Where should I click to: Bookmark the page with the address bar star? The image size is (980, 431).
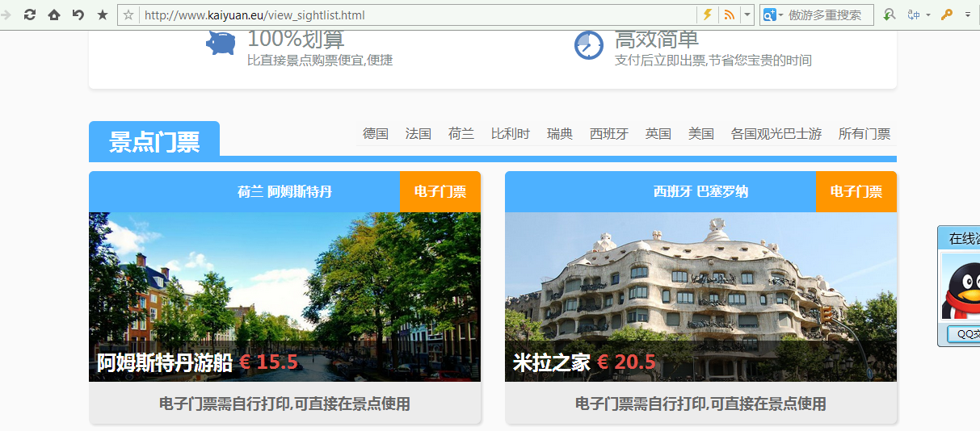(x=128, y=15)
